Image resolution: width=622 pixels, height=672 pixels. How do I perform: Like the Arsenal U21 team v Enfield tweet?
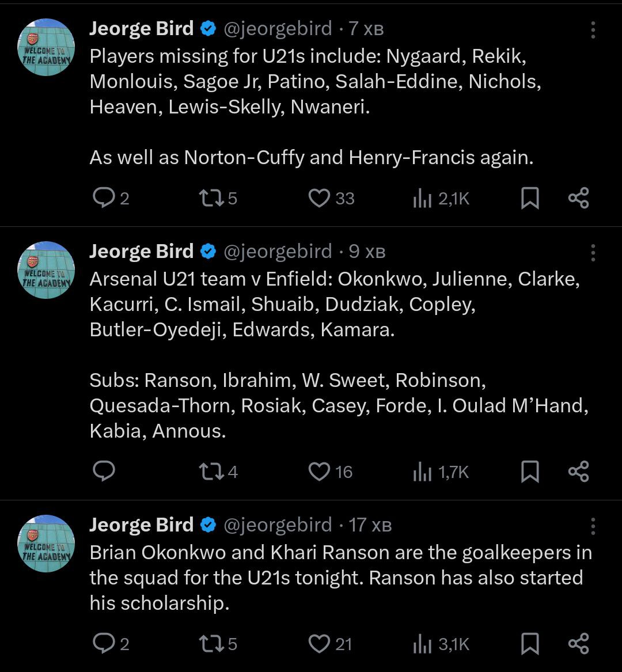318,472
